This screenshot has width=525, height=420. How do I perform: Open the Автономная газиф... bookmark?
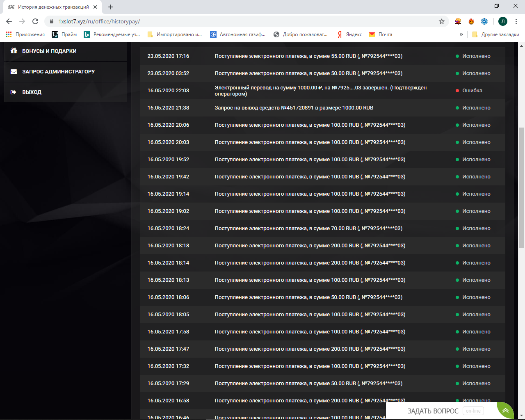238,34
